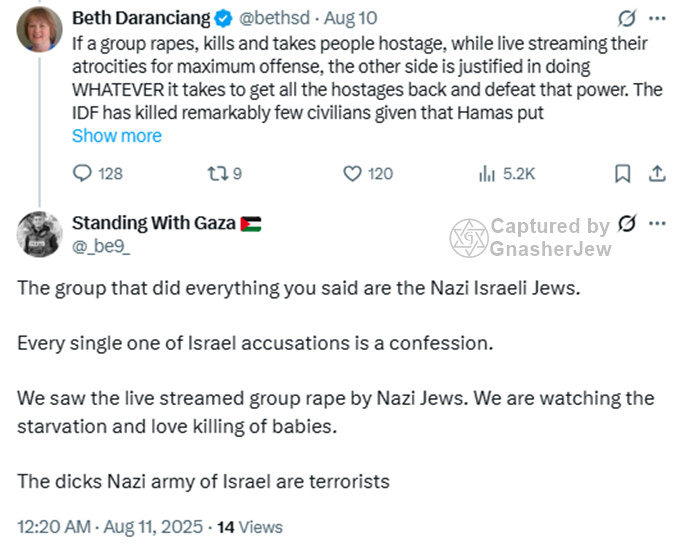The width and height of the screenshot is (680, 551).
Task: Click the reply icon with 128 replies
Action: [84, 173]
